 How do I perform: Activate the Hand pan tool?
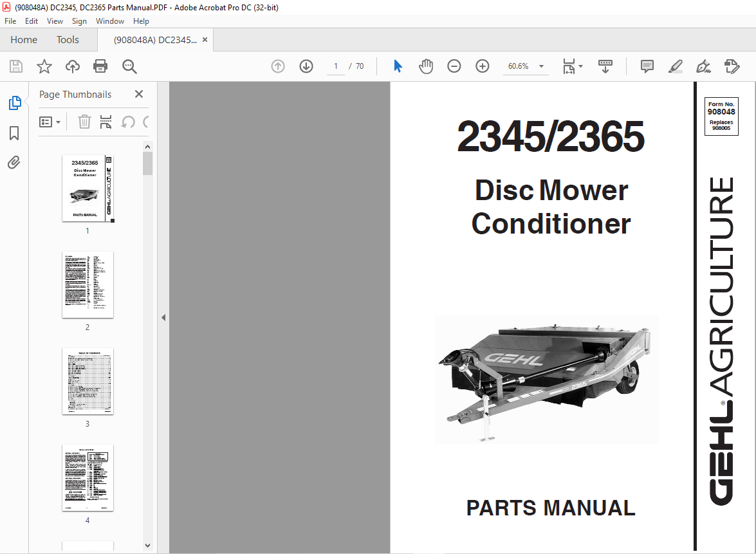[426, 66]
